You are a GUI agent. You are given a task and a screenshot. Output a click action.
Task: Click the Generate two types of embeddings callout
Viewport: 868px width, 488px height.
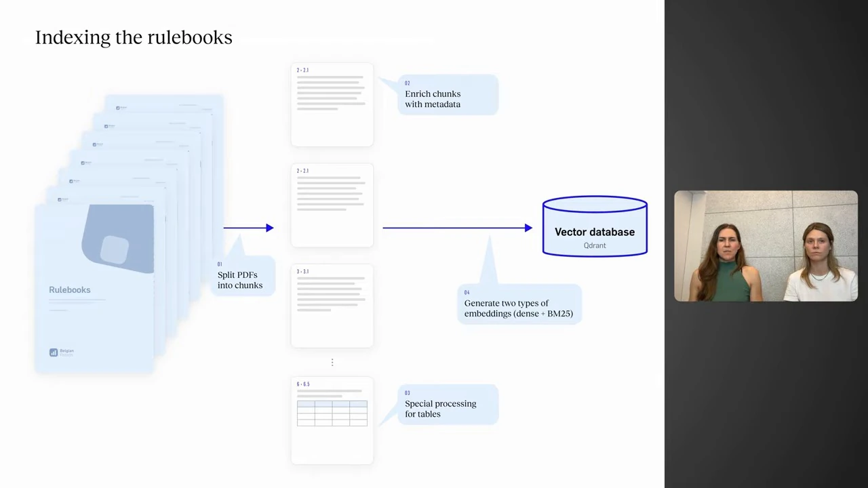[519, 305]
